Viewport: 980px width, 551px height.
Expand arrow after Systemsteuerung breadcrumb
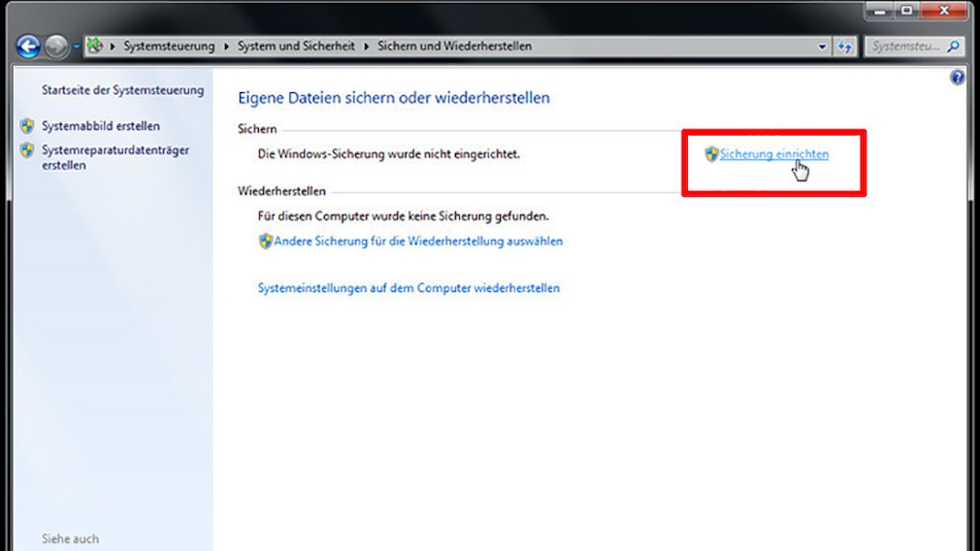click(226, 47)
